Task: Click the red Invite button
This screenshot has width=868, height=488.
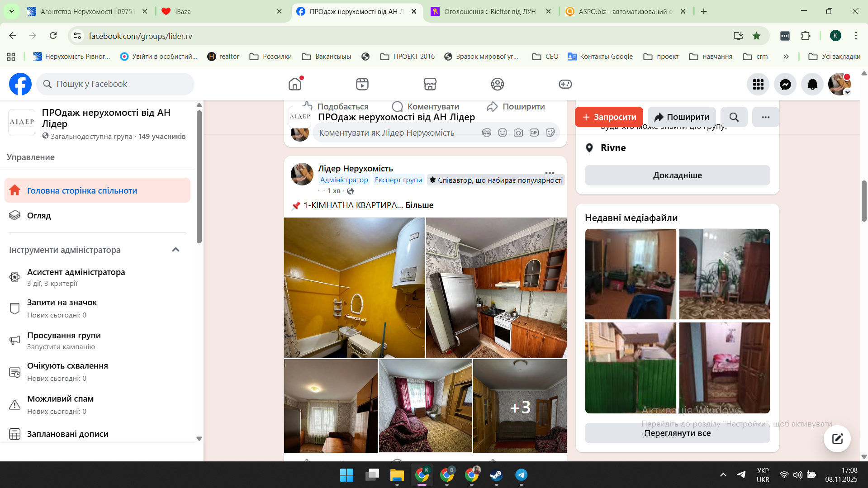Action: [x=609, y=117]
